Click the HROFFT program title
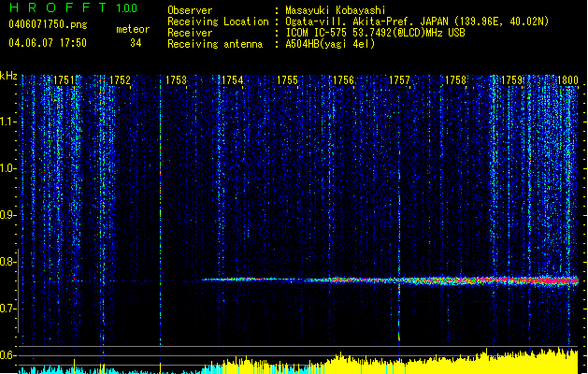The height and width of the screenshot is (374, 588). pos(55,8)
